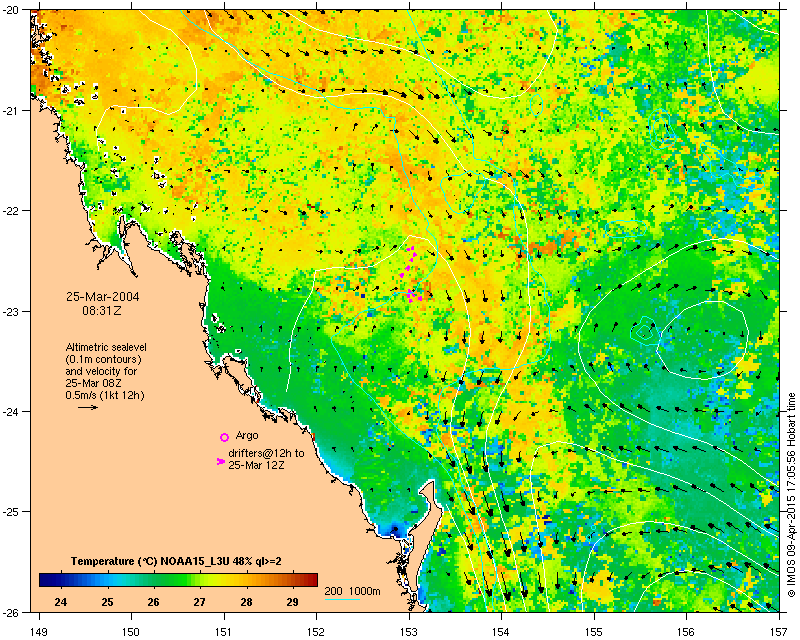Click the '25-Mar-2004' date label
The width and height of the screenshot is (800, 640).
pos(103,297)
